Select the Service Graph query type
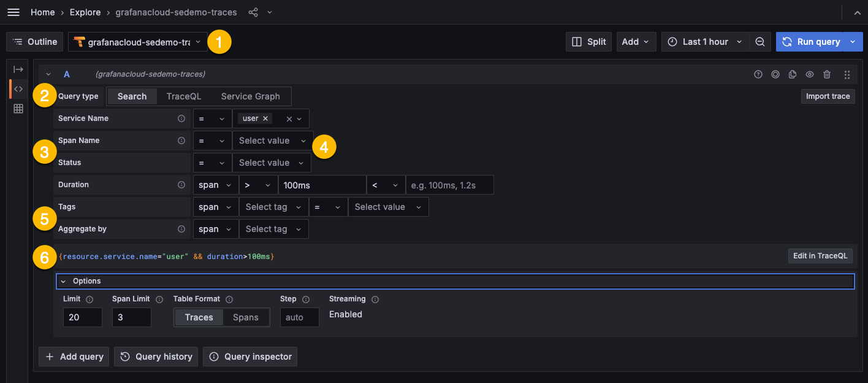This screenshot has width=868, height=383. coord(250,96)
